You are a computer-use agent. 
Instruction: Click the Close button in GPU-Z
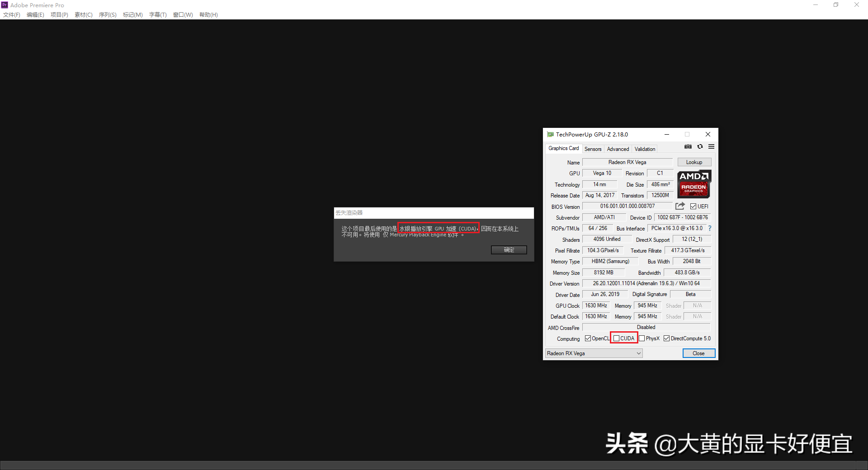click(698, 353)
